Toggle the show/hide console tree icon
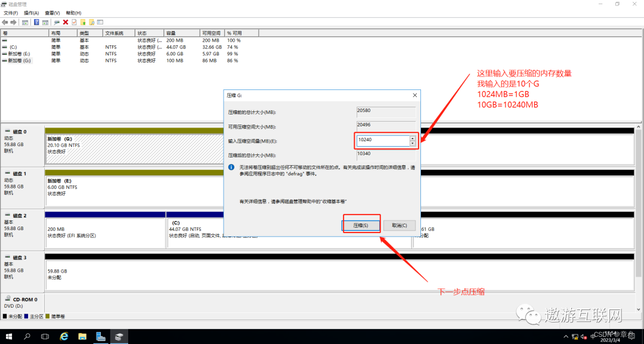This screenshot has height=344, width=644. tap(25, 22)
